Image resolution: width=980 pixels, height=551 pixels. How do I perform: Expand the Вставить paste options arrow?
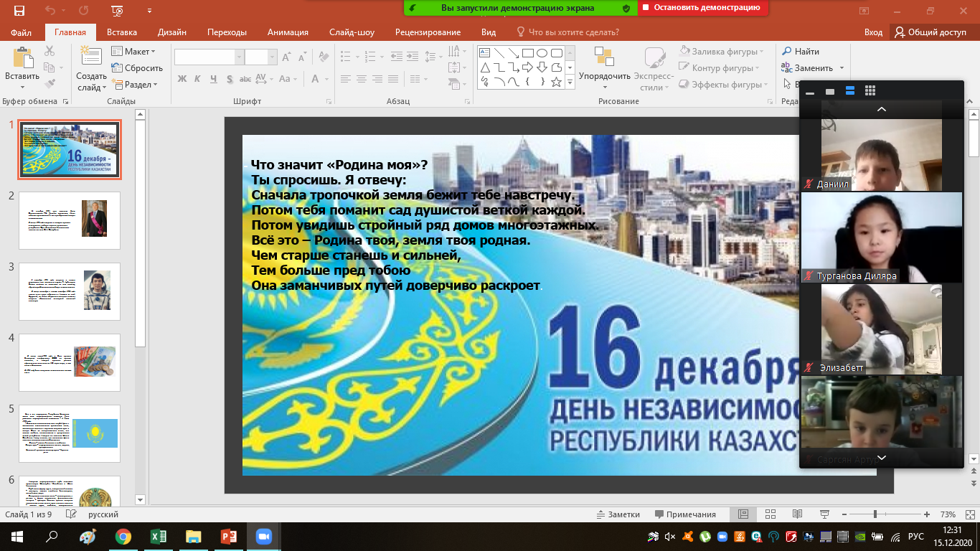pos(22,88)
